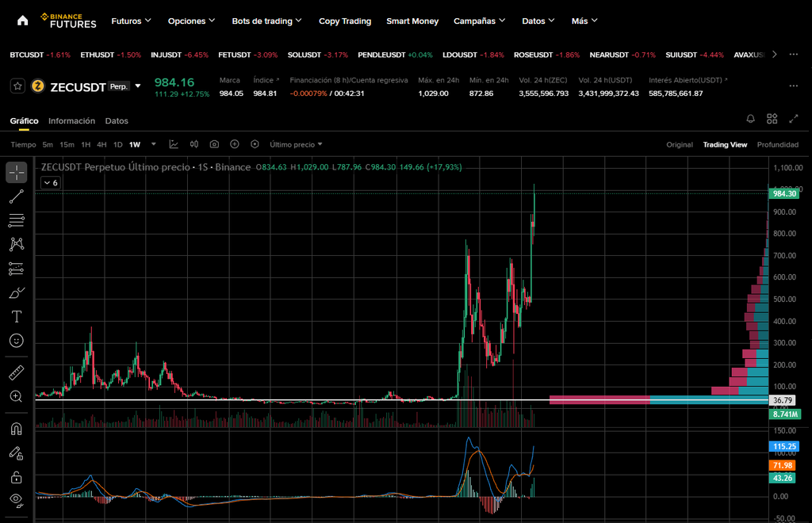Set timeframe to 15m
The height and width of the screenshot is (523, 812).
point(67,145)
